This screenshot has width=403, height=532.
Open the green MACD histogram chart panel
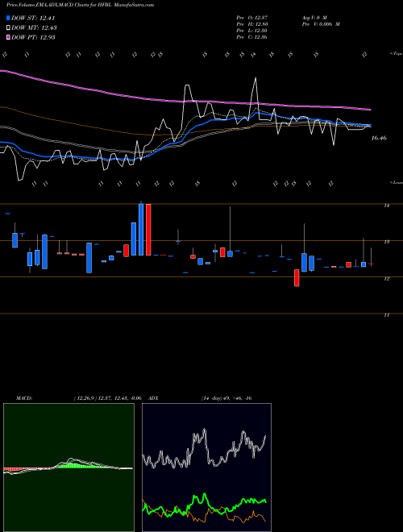click(x=69, y=468)
